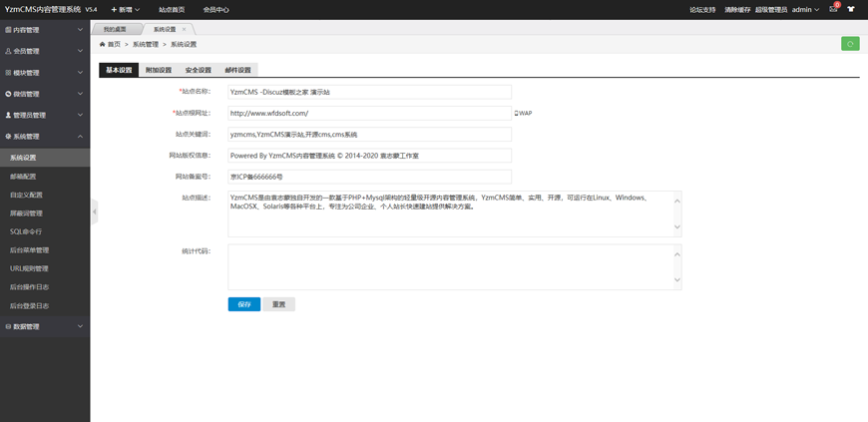
Task: Expand the 微信管理 sidebar menu
Action: click(x=45, y=94)
